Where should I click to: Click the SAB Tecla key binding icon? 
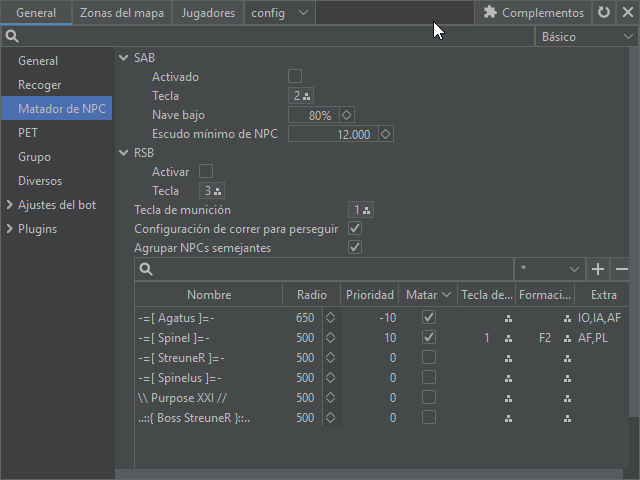pyautogui.click(x=307, y=97)
